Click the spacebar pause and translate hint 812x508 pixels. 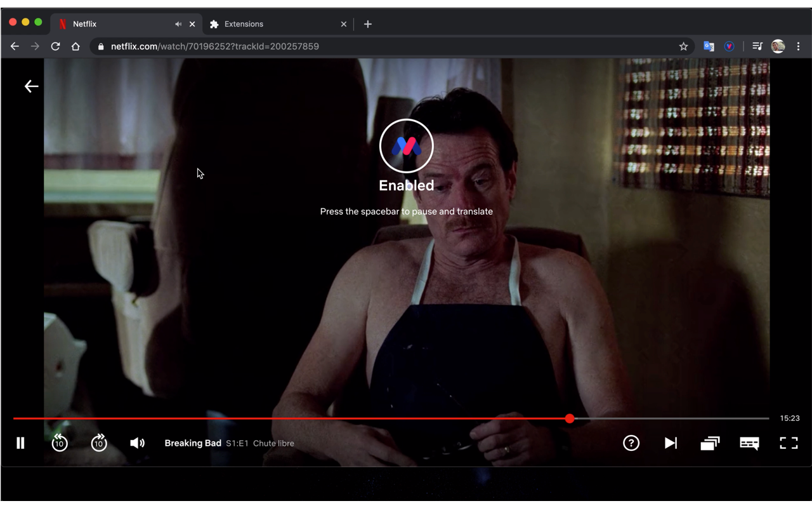pos(407,211)
